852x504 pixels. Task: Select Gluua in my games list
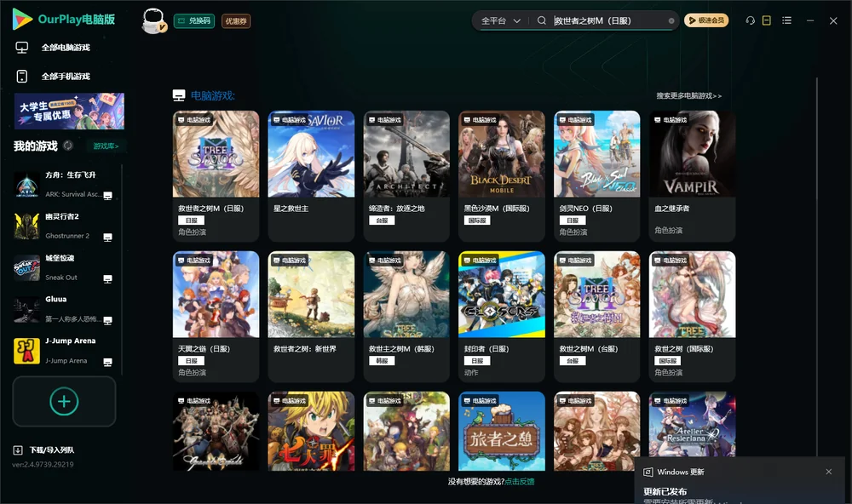click(x=63, y=309)
